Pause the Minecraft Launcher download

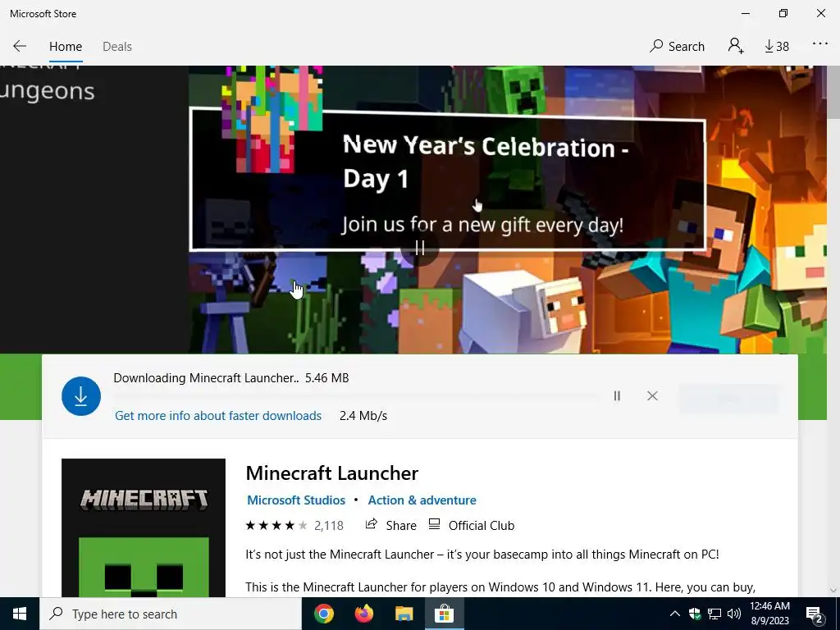tap(617, 396)
